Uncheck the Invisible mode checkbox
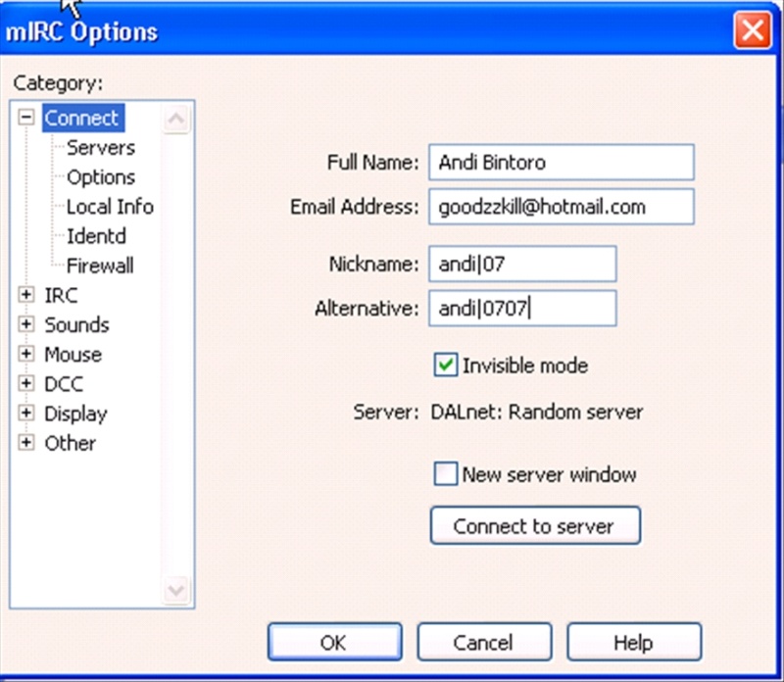 pos(445,365)
